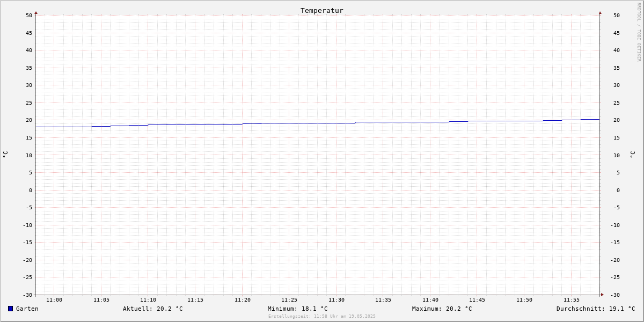Click the Aktuell: 20.2 °C value
The width and height of the screenshot is (644, 322).
coord(153,309)
